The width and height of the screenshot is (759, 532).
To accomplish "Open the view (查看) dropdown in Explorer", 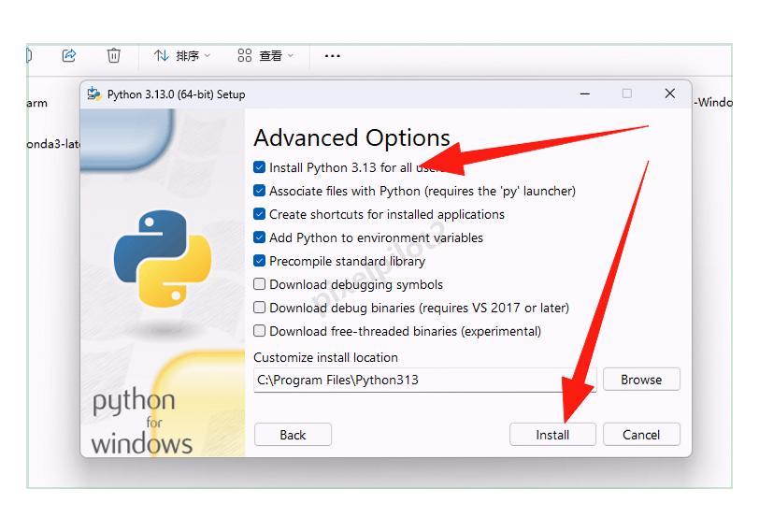I will 265,56.
